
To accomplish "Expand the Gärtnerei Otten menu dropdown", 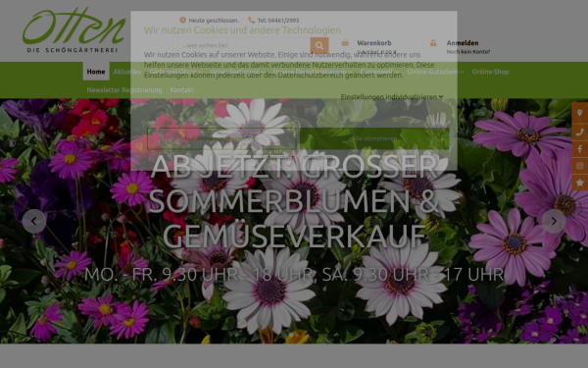I will tap(175, 72).
